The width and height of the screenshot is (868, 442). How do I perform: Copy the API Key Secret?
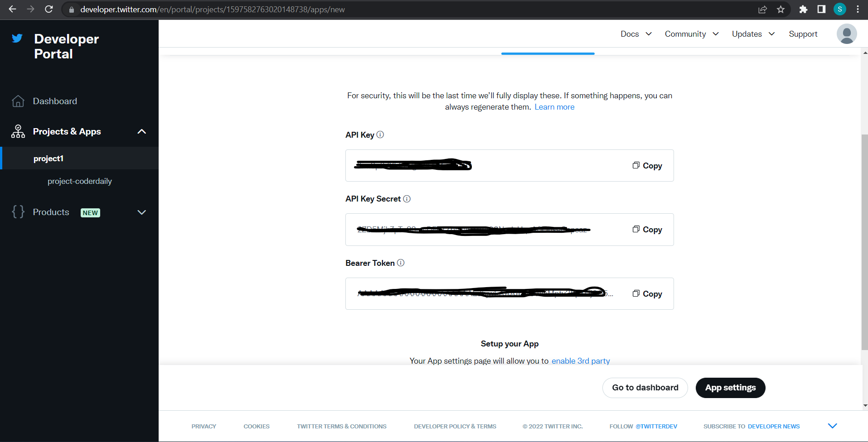pos(647,230)
